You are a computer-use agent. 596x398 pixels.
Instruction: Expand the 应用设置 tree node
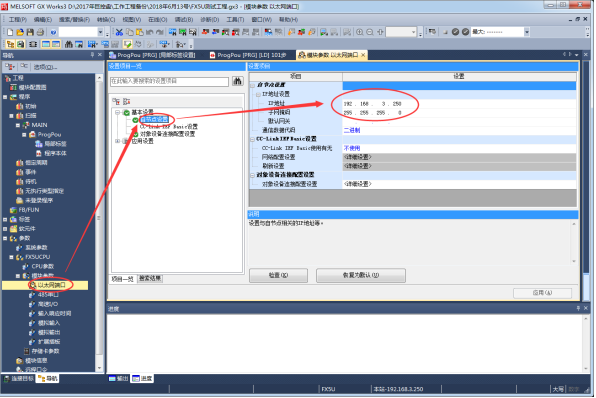tap(117, 141)
